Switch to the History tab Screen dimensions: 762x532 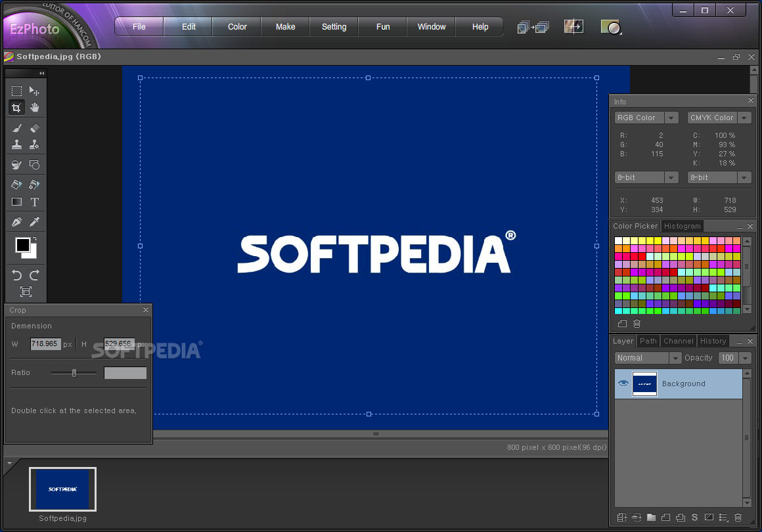[x=713, y=341]
